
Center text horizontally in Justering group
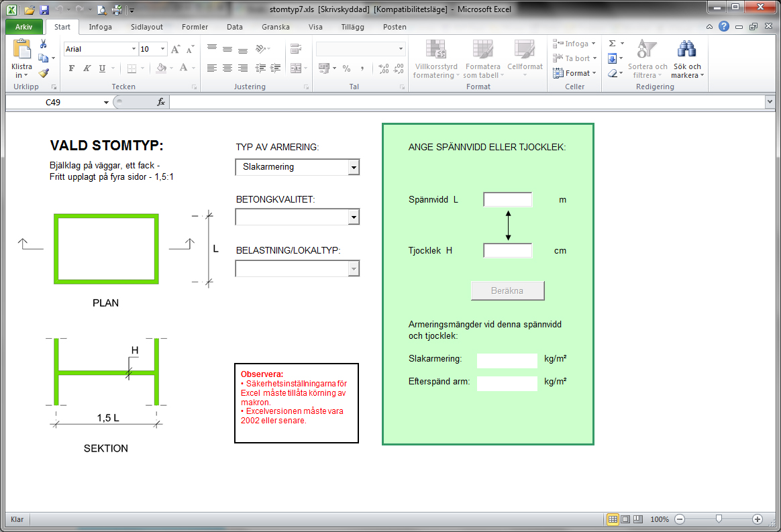click(227, 68)
